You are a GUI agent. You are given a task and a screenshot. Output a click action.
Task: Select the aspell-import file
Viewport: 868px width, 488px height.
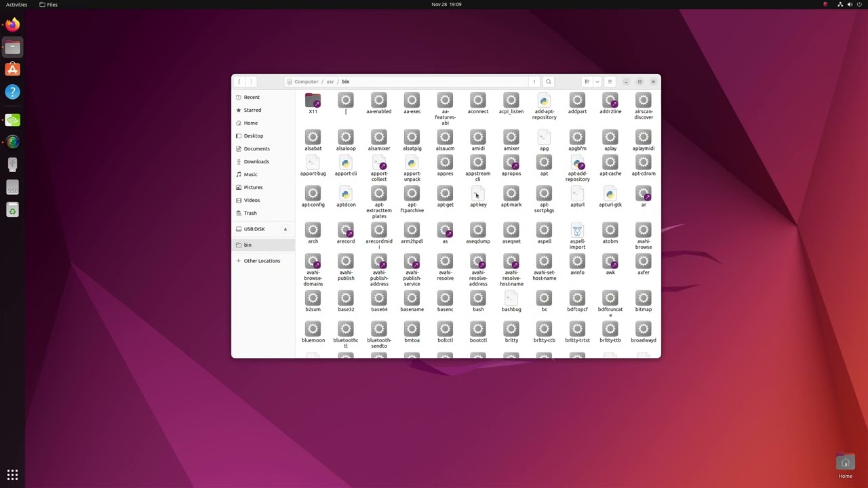point(577,236)
